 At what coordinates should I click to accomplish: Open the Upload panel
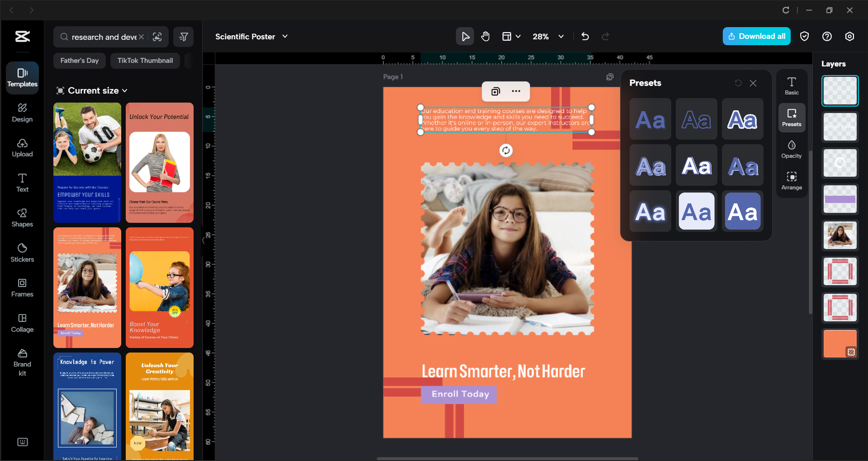(22, 147)
